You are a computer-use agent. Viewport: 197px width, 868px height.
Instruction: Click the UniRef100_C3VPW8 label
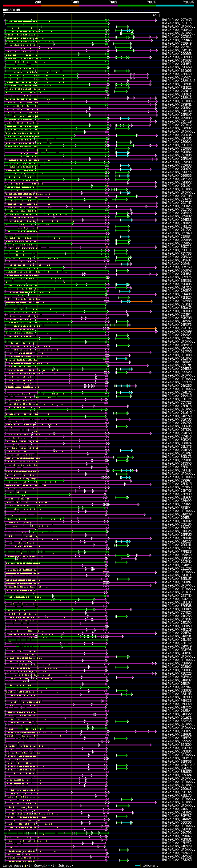177,162
